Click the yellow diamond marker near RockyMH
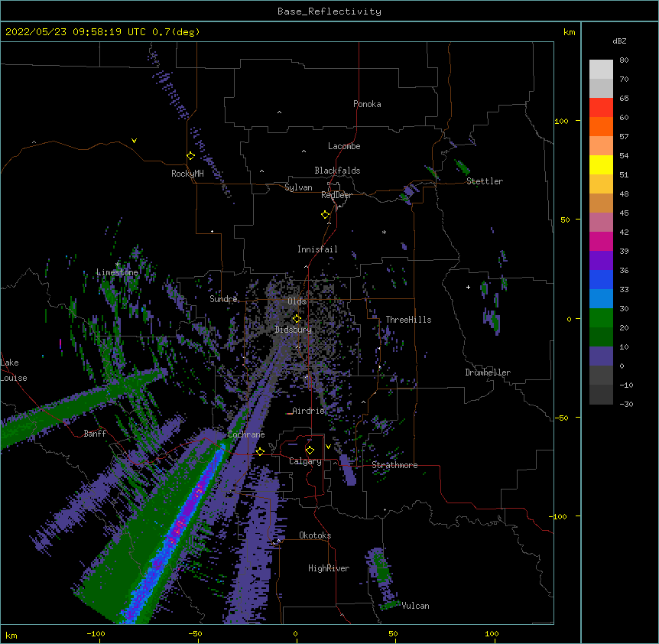 [x=190, y=156]
